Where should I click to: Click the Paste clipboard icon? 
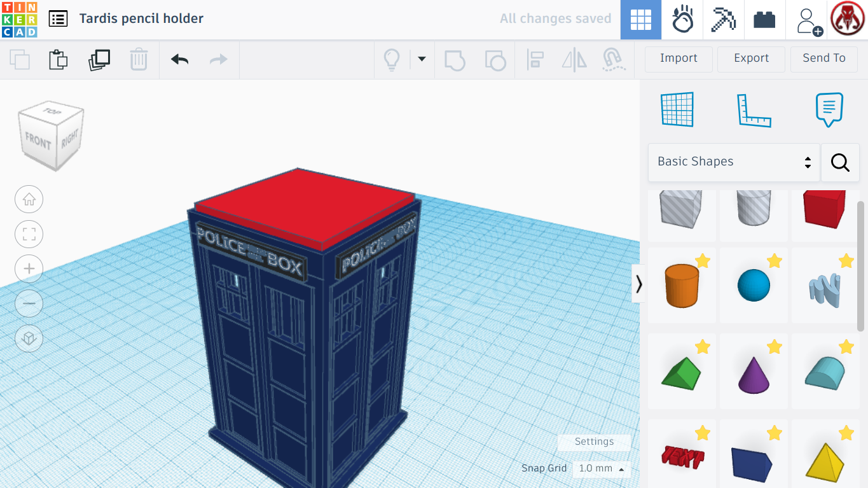[59, 60]
